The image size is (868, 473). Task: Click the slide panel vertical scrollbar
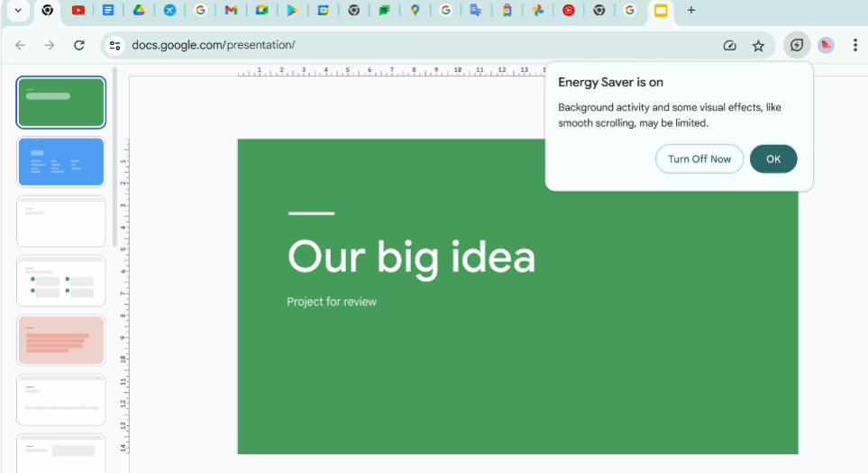pyautogui.click(x=114, y=153)
